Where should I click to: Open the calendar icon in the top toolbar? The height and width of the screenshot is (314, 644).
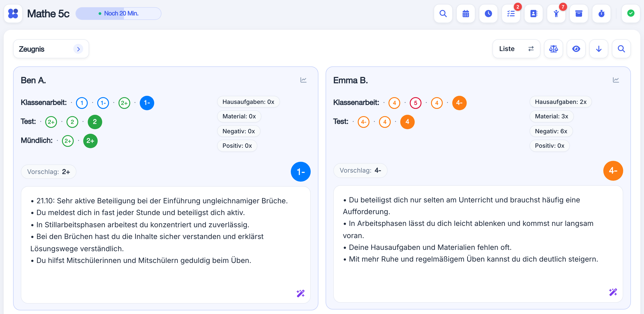coord(466,14)
